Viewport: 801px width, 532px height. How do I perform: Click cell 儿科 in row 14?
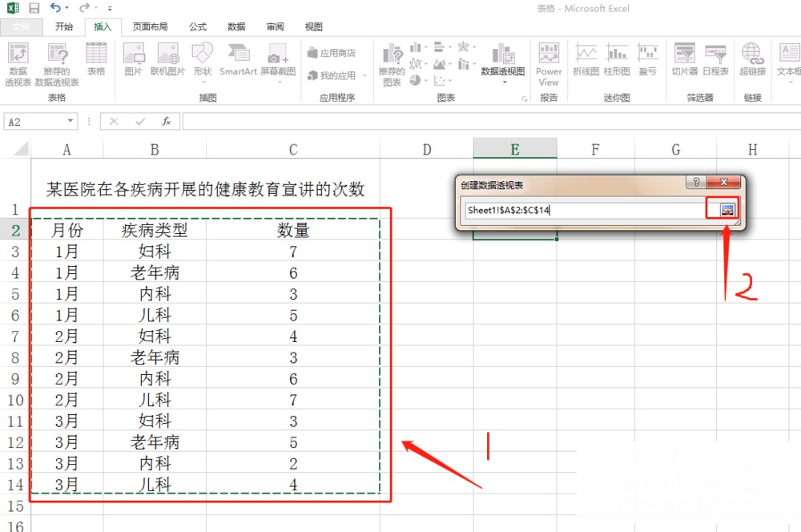tap(155, 484)
